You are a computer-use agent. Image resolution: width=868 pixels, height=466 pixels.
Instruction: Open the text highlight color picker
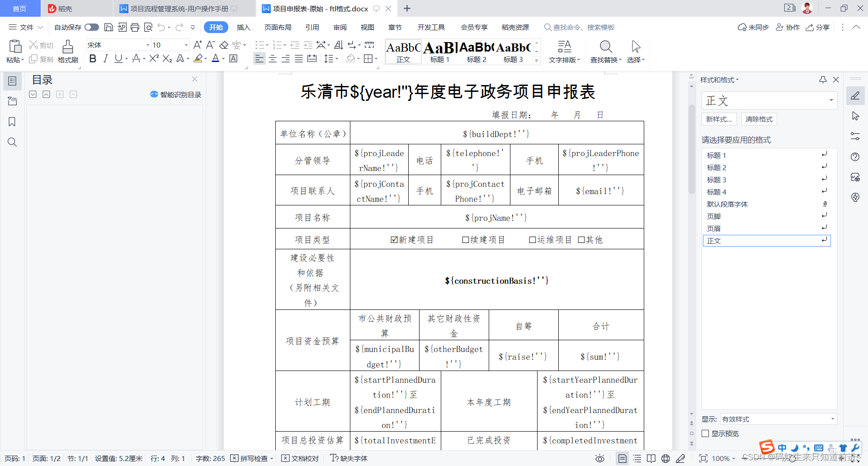coord(205,58)
